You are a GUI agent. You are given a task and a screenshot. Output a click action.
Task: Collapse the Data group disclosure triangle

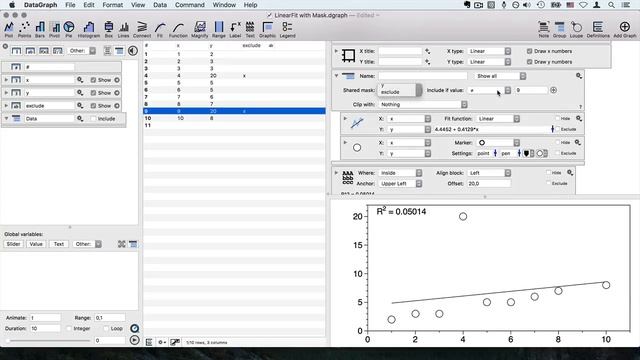click(6, 118)
